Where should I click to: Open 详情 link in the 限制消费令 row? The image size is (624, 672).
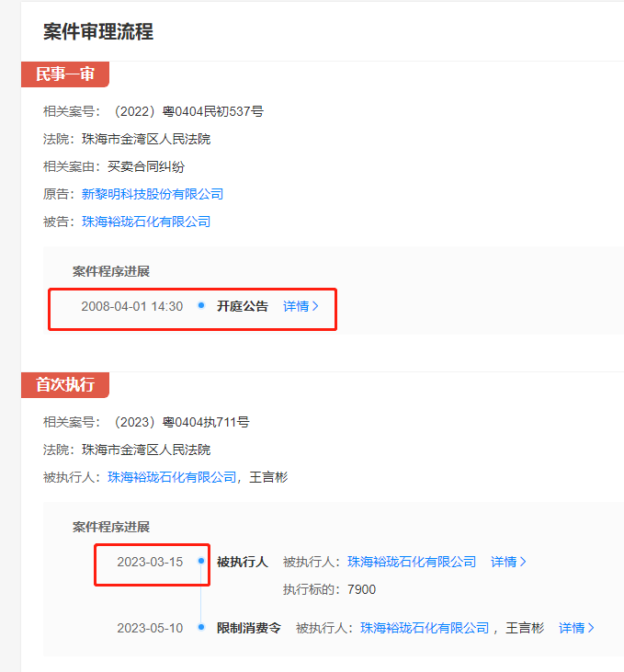(576, 628)
